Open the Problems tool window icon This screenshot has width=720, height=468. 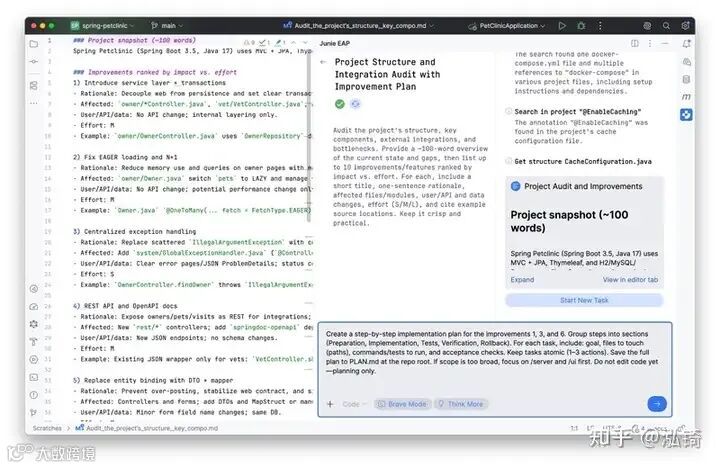(x=34, y=395)
